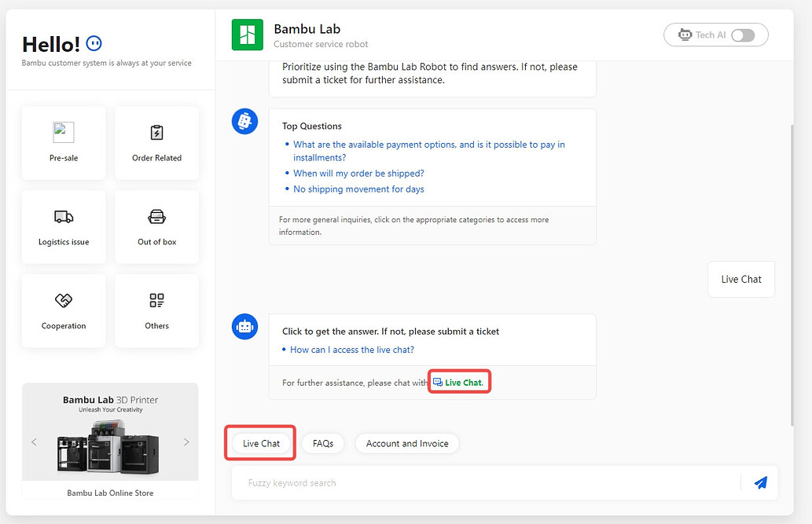The height and width of the screenshot is (524, 812).
Task: Click the Pre-sale category image icon
Action: [64, 133]
